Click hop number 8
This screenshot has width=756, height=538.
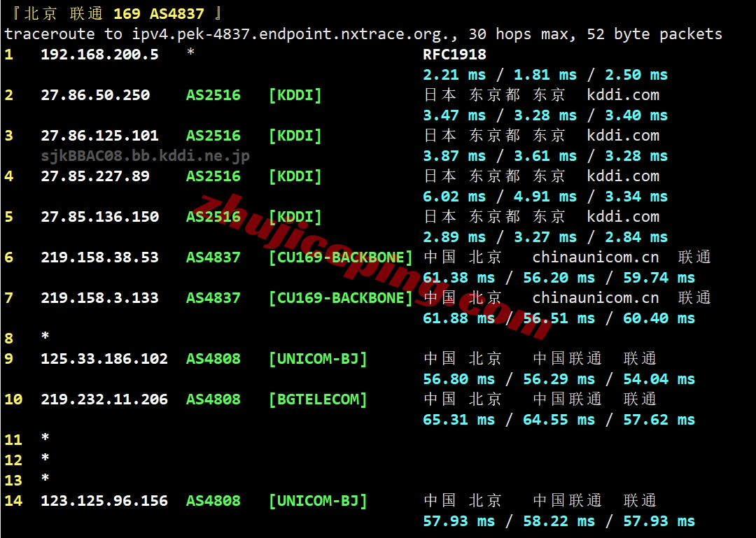pos(8,339)
